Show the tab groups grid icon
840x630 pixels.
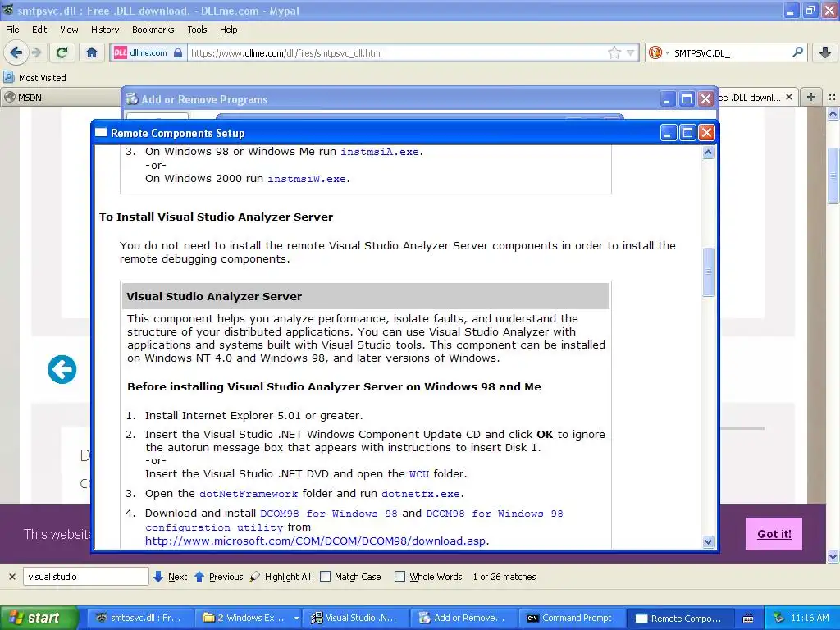coord(832,97)
